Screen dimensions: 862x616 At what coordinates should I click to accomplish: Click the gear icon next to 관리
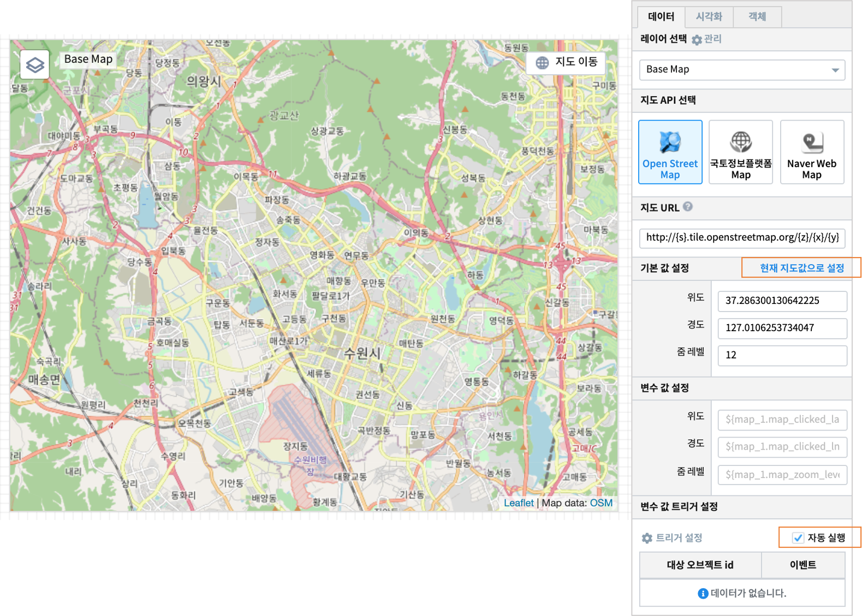click(697, 40)
